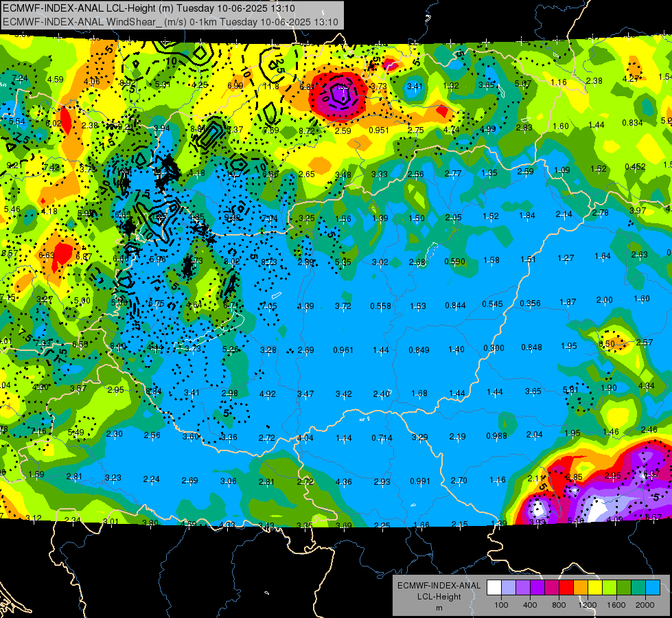672x618 pixels.
Task: Click the unit label 'm' in the legend
Action: coord(439,608)
